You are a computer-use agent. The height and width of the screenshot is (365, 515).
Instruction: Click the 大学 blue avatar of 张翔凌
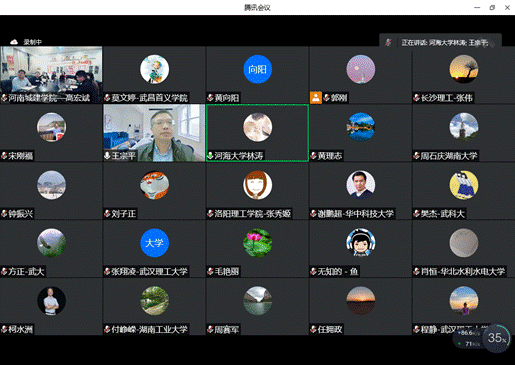click(154, 243)
